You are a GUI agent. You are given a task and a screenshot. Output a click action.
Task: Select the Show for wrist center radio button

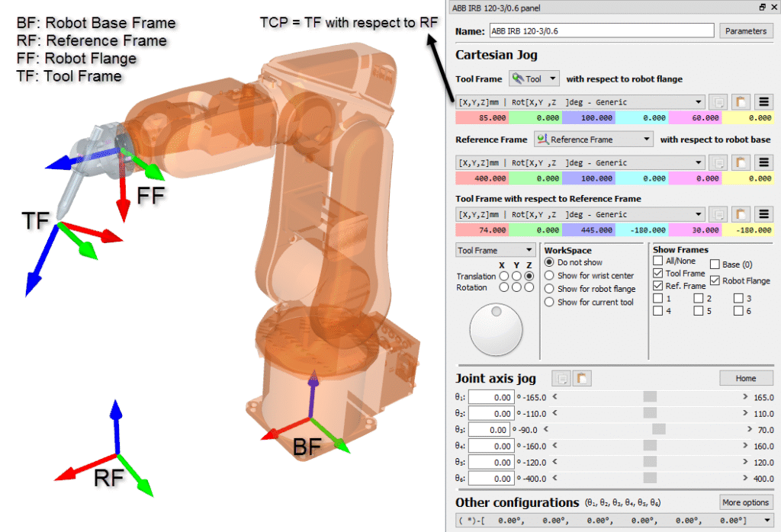pyautogui.click(x=550, y=275)
